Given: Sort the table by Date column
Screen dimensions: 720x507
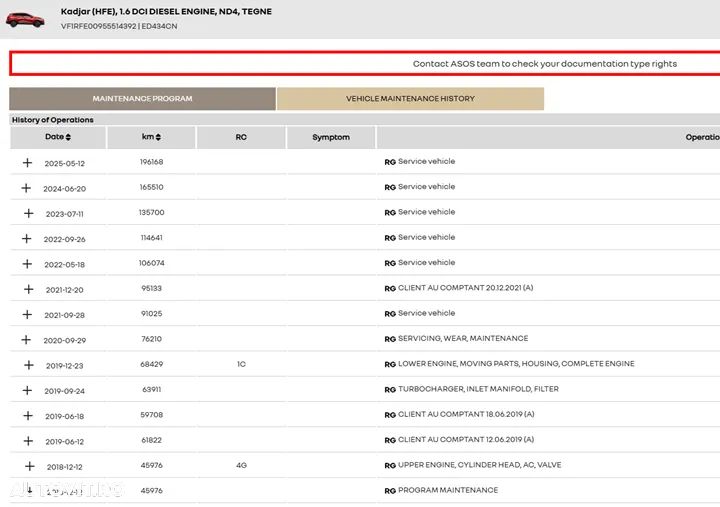Looking at the screenshot, I should click(58, 137).
